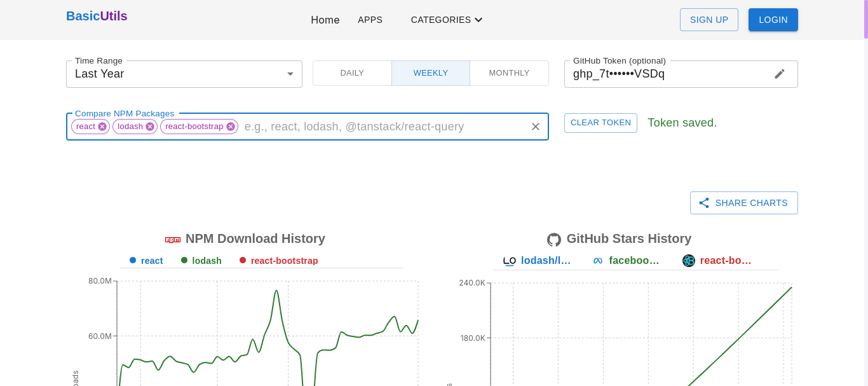Open the Time Range dropdown
Viewport: 868px width, 386px height.
(184, 74)
